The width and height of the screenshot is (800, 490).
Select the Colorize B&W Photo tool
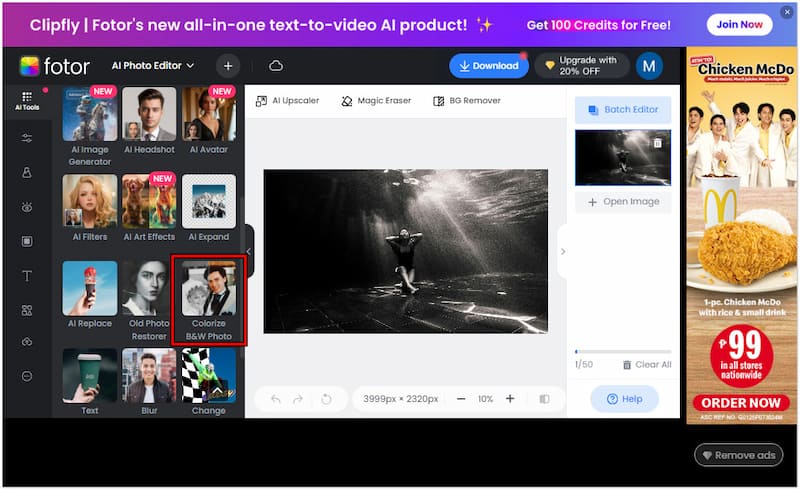tap(209, 302)
